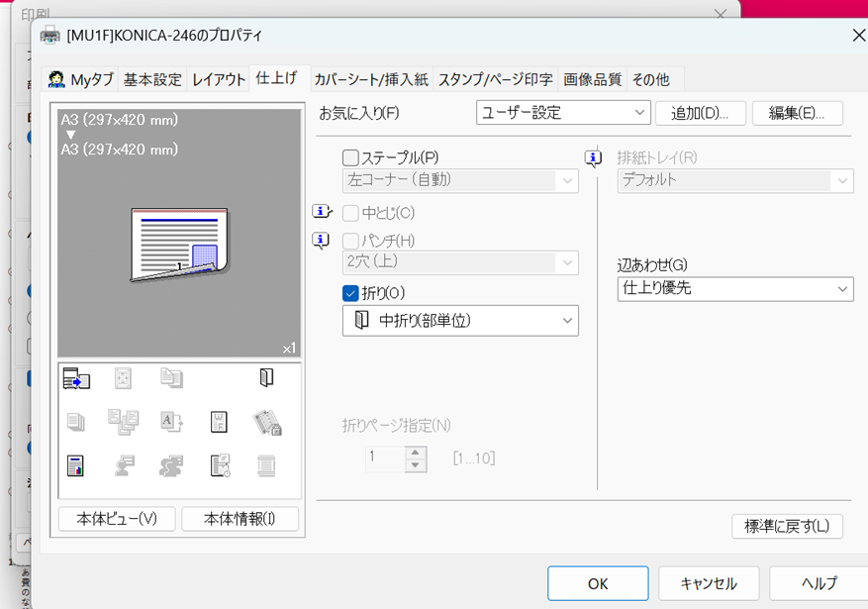Image resolution: width=868 pixels, height=609 pixels.
Task: Click the 本体情報 button
Action: pyautogui.click(x=240, y=519)
